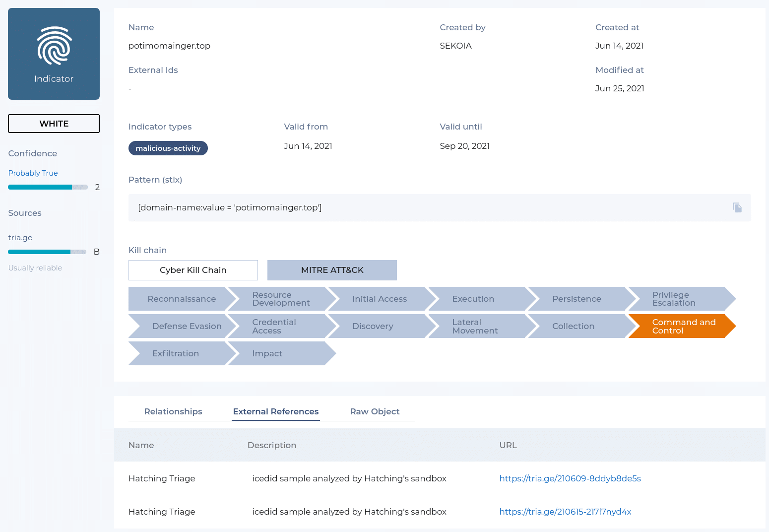Select the Defense Evasion phase
This screenshot has height=532, width=769.
click(182, 326)
